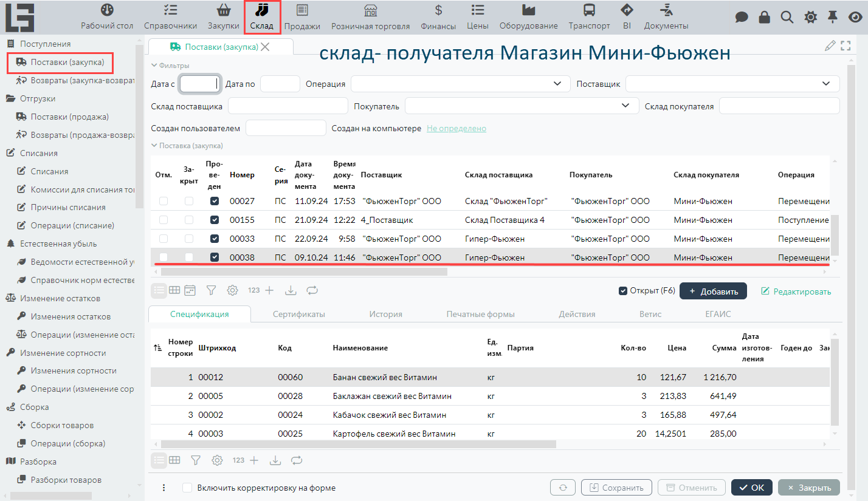Switch to the Сертификаты tab
The image size is (868, 501).
(x=298, y=314)
